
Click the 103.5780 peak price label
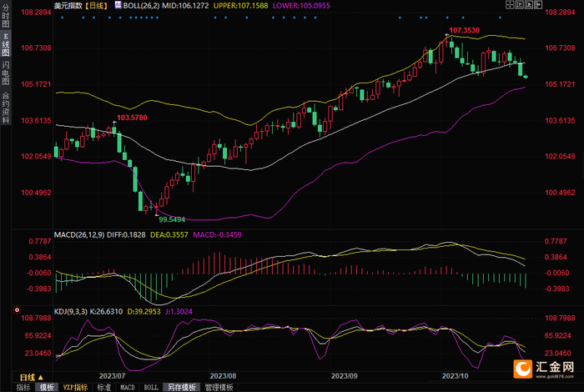132,118
